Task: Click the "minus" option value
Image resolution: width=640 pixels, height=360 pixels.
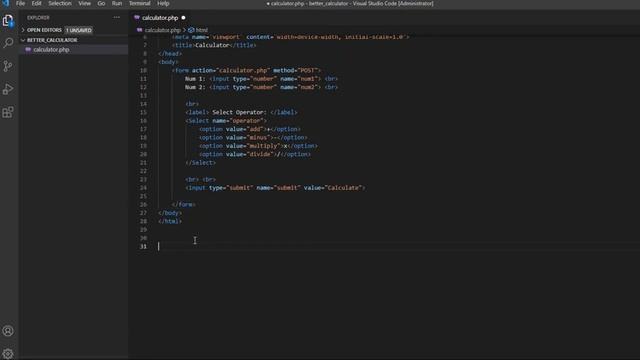Action: [259, 138]
